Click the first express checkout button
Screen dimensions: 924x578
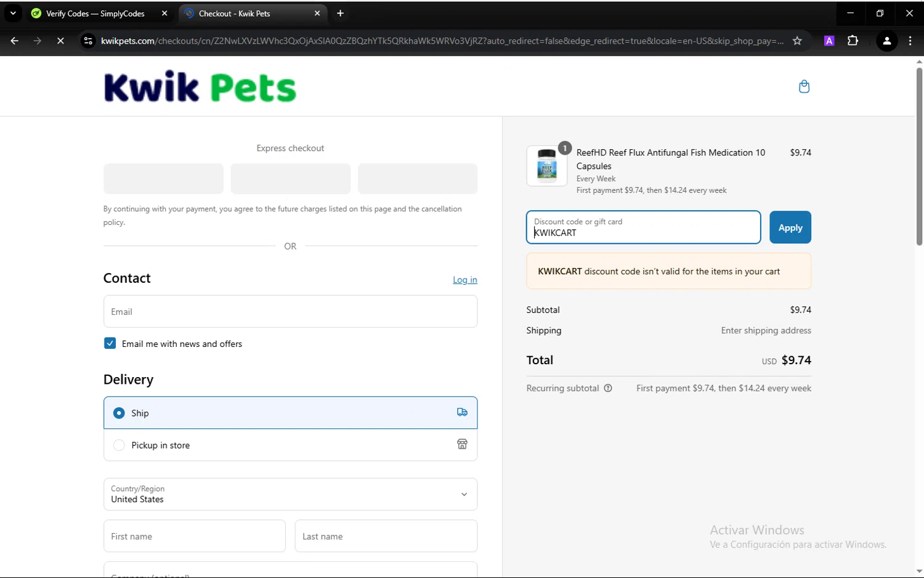163,179
